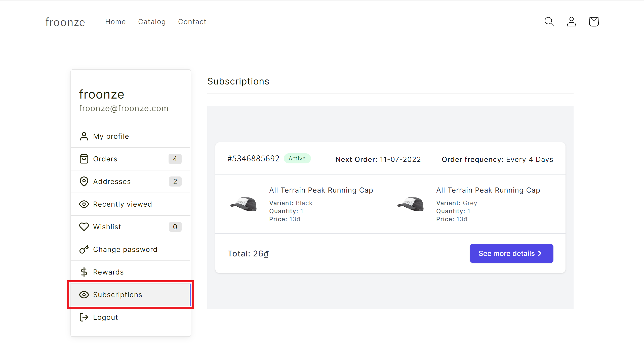Open the search icon in the header
Screen dimensions: 644x362
(549, 22)
